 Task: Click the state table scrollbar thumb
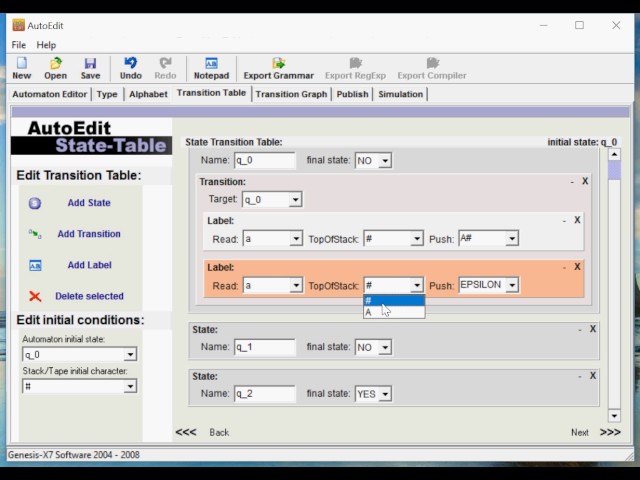coord(614,170)
